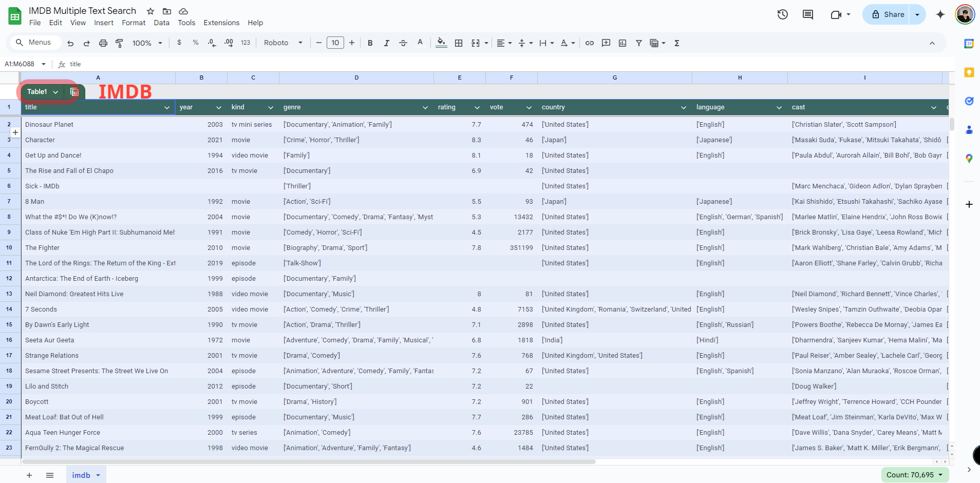The image size is (980, 483).
Task: Format as currency
Action: (179, 43)
